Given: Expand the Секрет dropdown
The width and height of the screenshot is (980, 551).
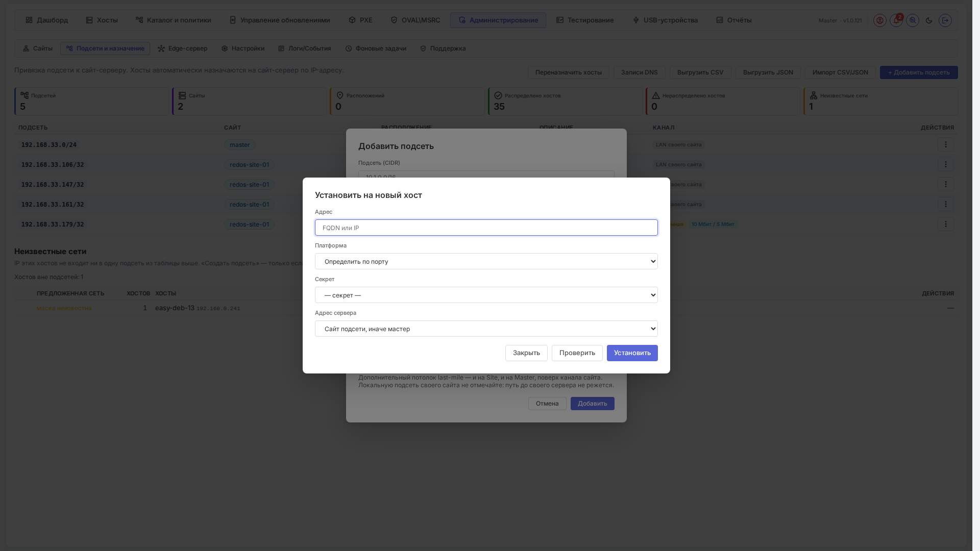Looking at the screenshot, I should point(486,295).
